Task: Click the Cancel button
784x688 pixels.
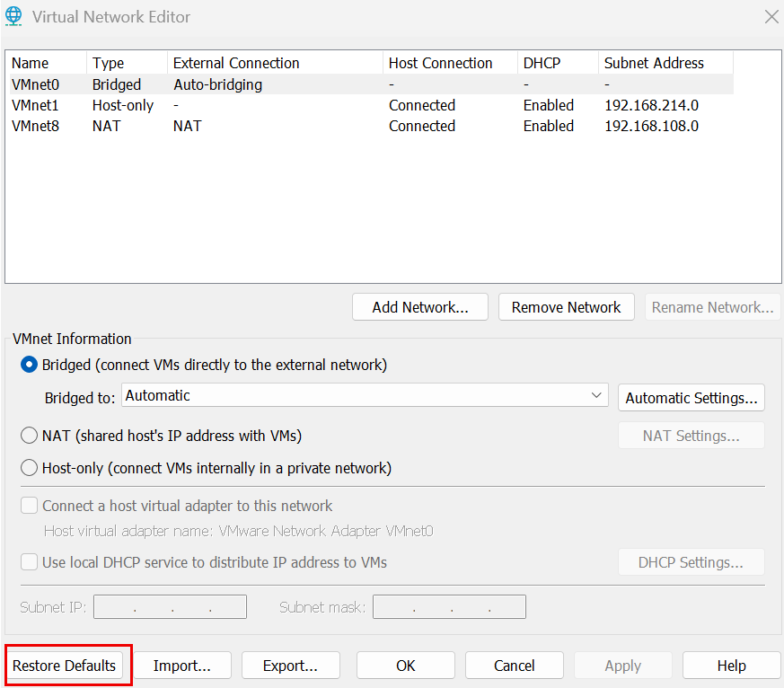Action: [x=514, y=666]
